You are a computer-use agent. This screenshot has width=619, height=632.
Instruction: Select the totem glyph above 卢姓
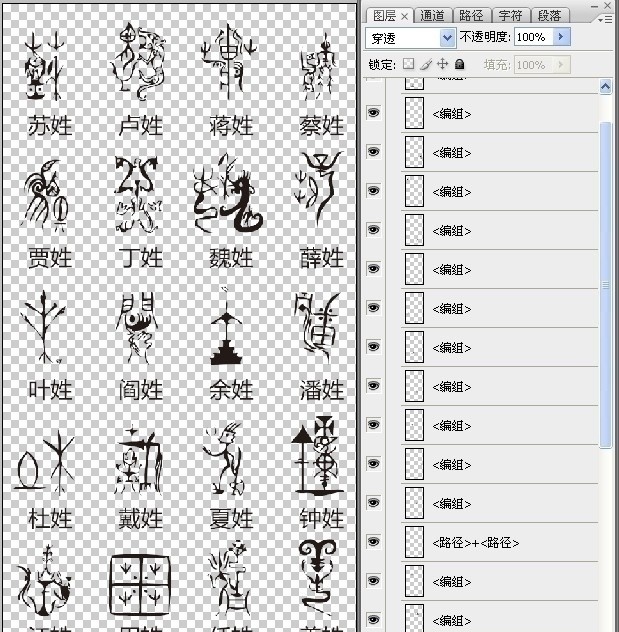coord(139,61)
